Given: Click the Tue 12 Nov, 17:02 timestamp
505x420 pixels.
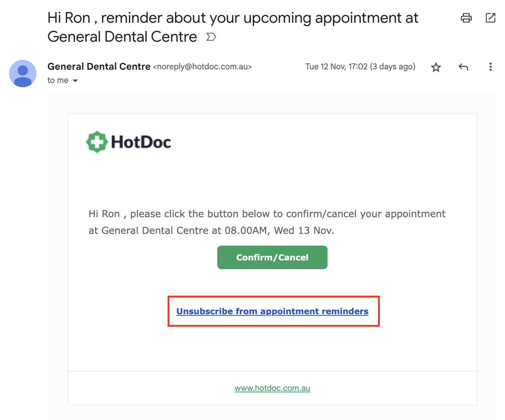Looking at the screenshot, I should click(x=337, y=67).
